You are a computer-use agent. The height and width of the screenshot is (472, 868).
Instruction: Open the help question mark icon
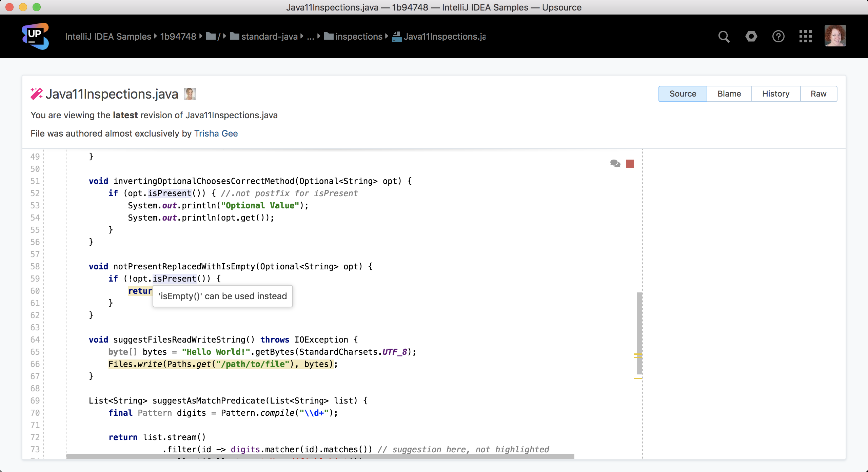tap(778, 36)
